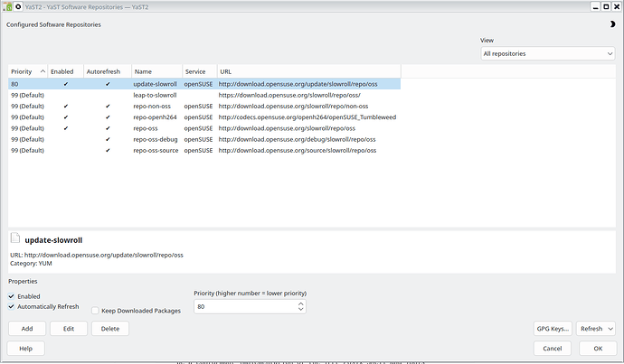Click the Enabled checkmark in update-slowroll row
624x364 pixels.
(x=65, y=84)
